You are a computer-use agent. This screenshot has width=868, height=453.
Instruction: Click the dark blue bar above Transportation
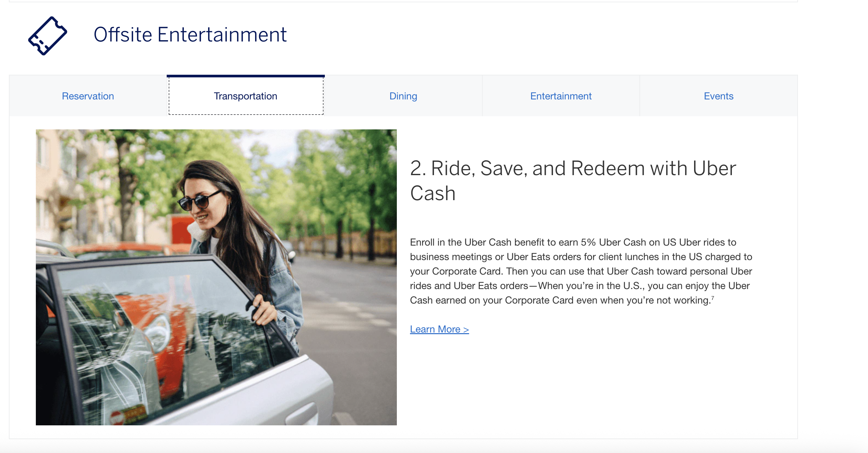pos(245,76)
